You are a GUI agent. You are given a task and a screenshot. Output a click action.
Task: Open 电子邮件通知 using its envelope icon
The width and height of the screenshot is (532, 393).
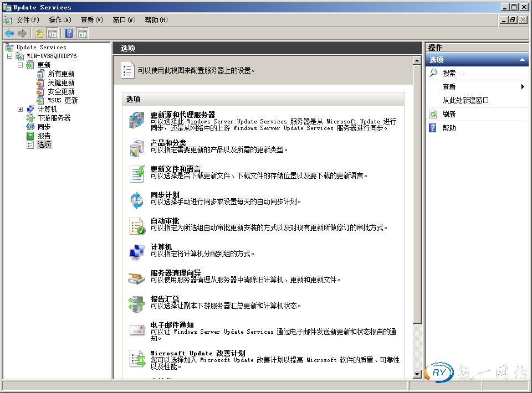pyautogui.click(x=137, y=329)
